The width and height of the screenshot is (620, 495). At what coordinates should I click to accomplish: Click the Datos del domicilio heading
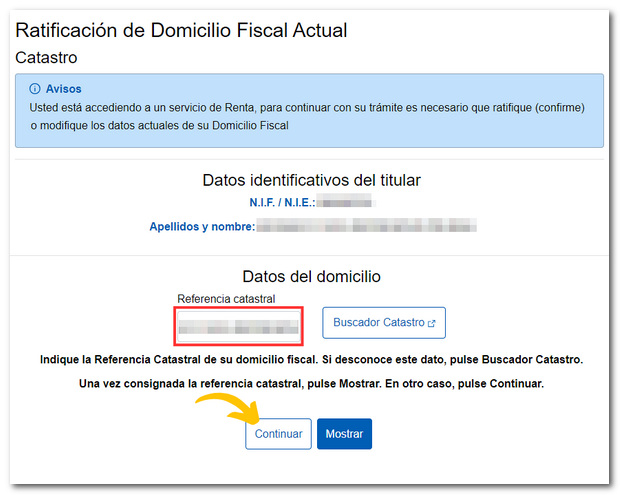(x=311, y=276)
